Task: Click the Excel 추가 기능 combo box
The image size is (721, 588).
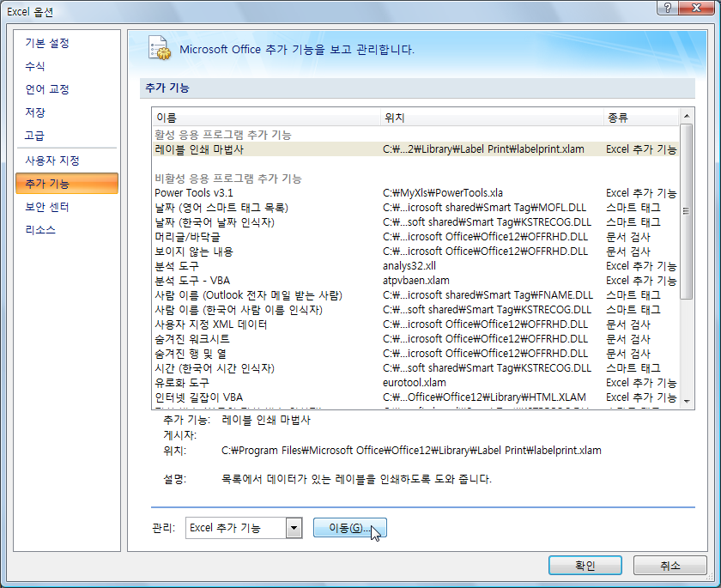Action: pos(244,528)
